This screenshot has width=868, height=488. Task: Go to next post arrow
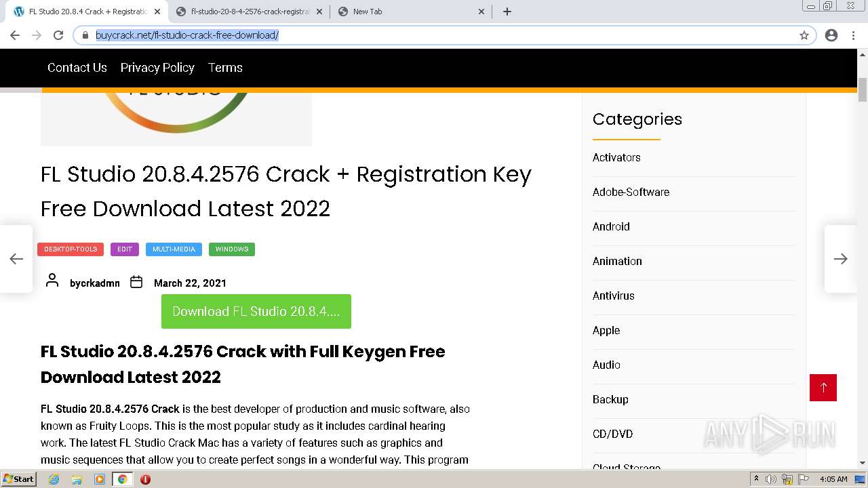click(841, 259)
